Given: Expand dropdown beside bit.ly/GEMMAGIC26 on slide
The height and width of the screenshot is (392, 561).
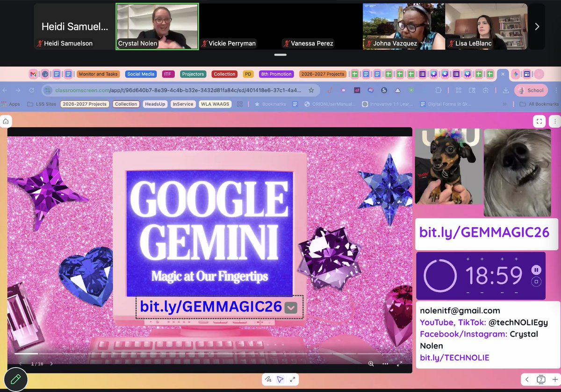Looking at the screenshot, I should (x=291, y=307).
